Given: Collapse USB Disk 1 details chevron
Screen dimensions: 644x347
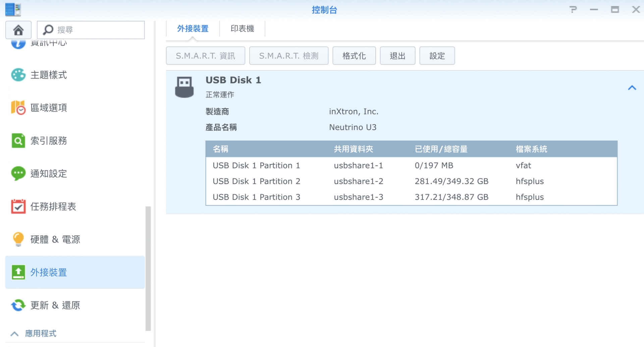Looking at the screenshot, I should coord(632,88).
